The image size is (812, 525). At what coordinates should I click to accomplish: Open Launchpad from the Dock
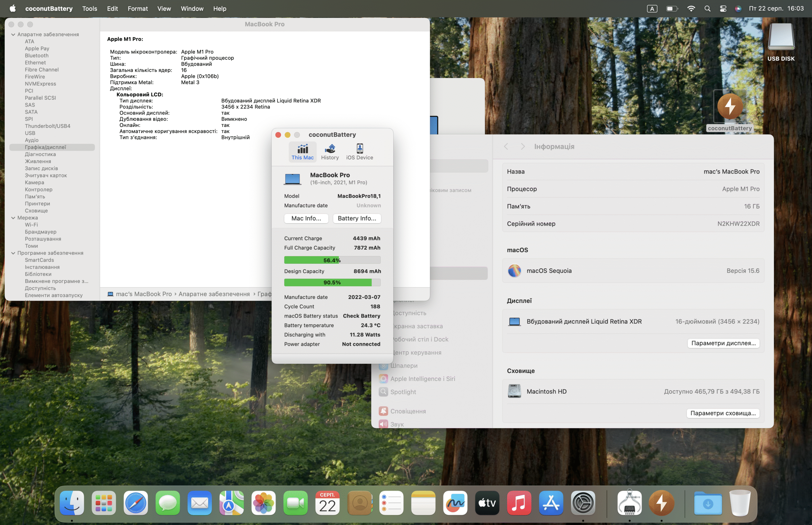tap(104, 503)
